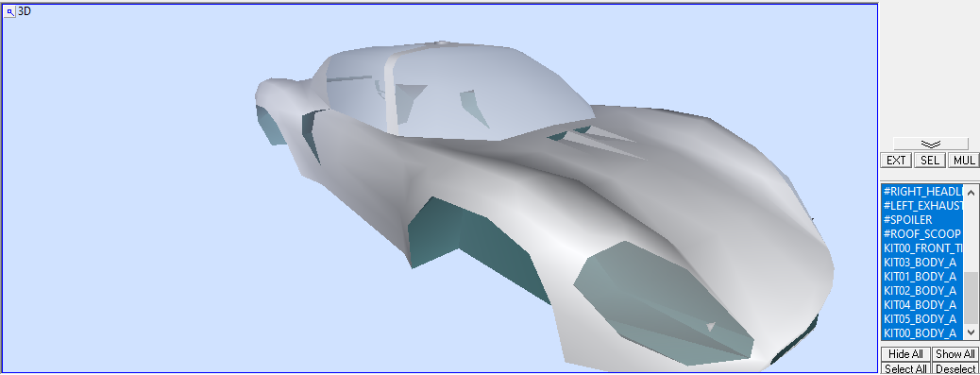Select #LEFT_EXHAUST object in list
The width and height of the screenshot is (980, 375).
pyautogui.click(x=921, y=206)
